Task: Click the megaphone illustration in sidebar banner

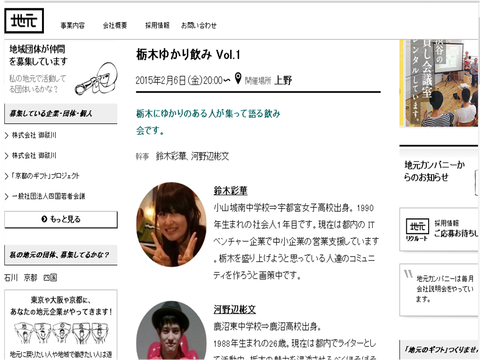Action: click(96, 79)
